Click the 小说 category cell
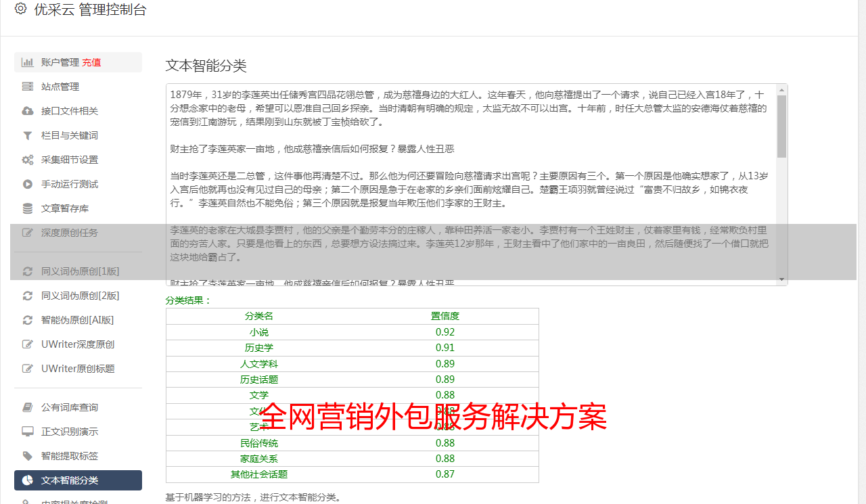 tap(259, 332)
